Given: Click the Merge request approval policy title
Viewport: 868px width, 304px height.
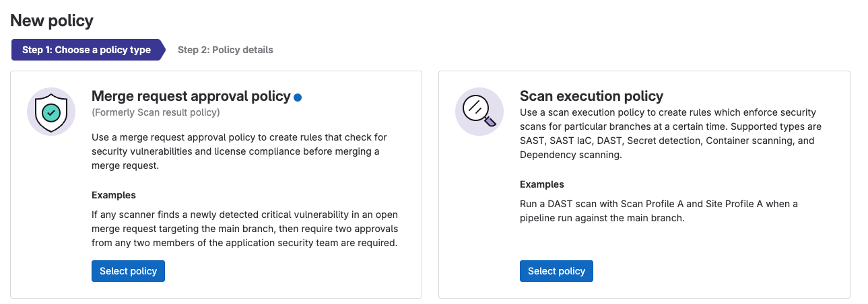Looking at the screenshot, I should pos(191,96).
